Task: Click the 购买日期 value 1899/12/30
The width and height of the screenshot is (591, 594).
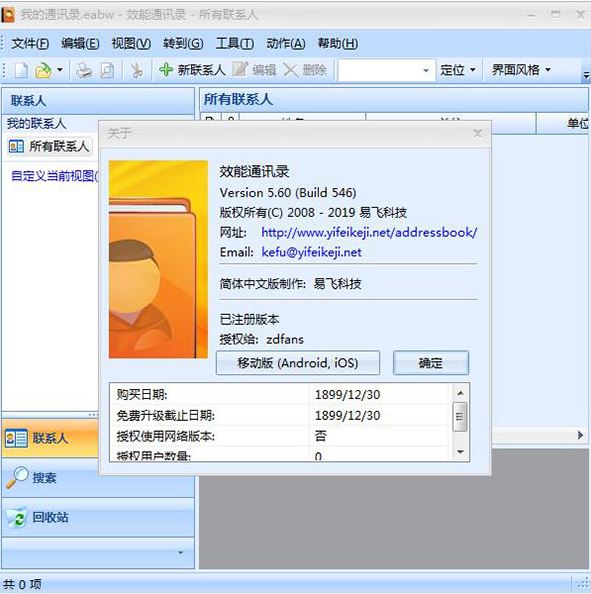Action: coord(347,395)
